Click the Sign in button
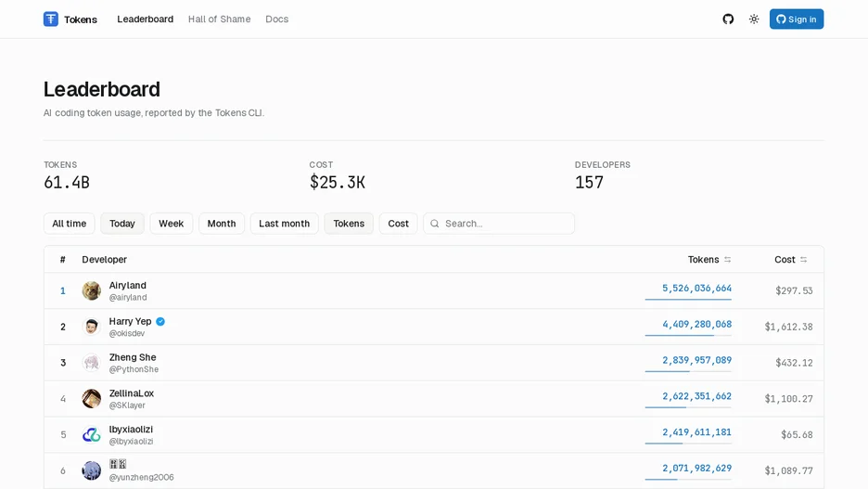 (796, 19)
